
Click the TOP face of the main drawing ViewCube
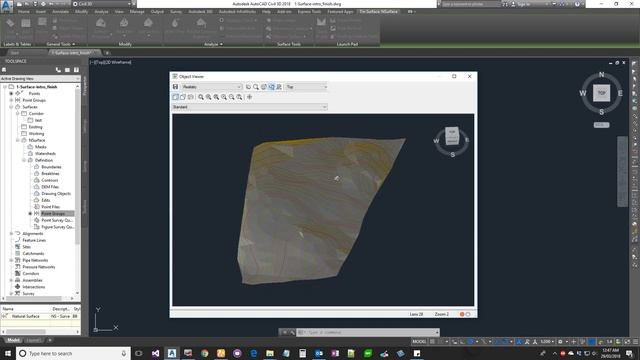602,93
